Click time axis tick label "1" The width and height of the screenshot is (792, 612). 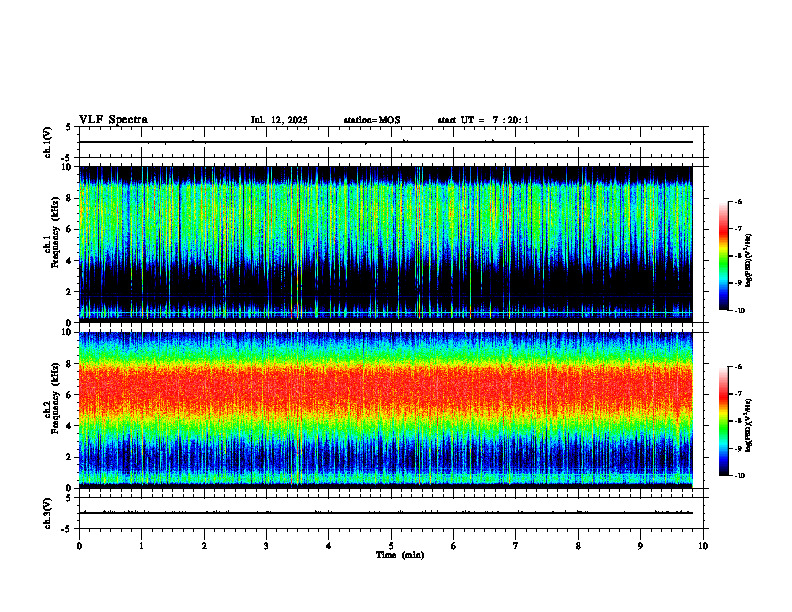pos(142,546)
